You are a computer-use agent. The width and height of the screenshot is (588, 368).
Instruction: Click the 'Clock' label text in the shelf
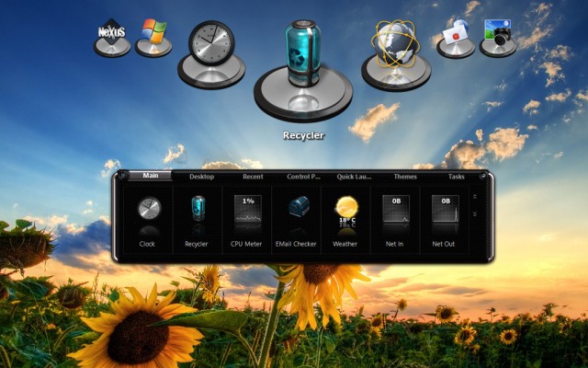tap(147, 244)
